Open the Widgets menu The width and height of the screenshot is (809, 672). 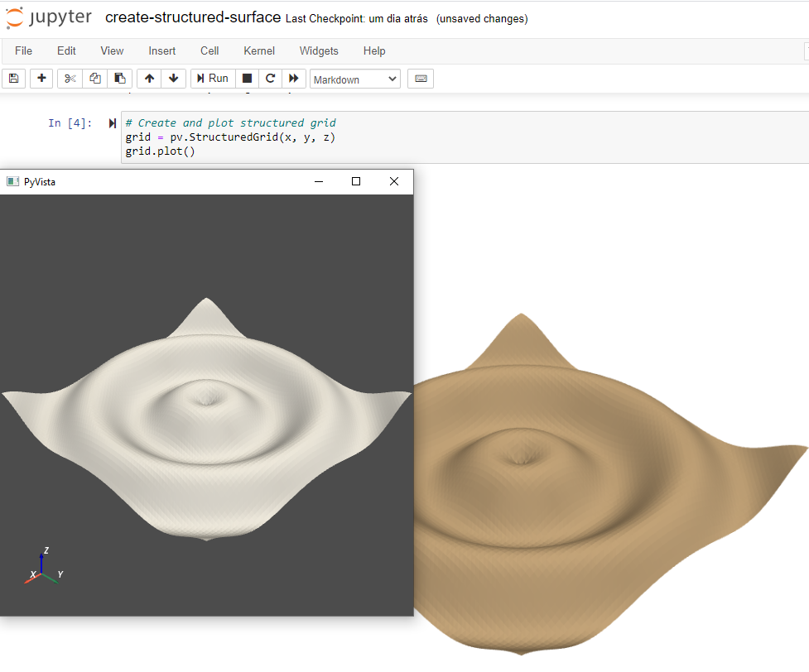point(319,50)
